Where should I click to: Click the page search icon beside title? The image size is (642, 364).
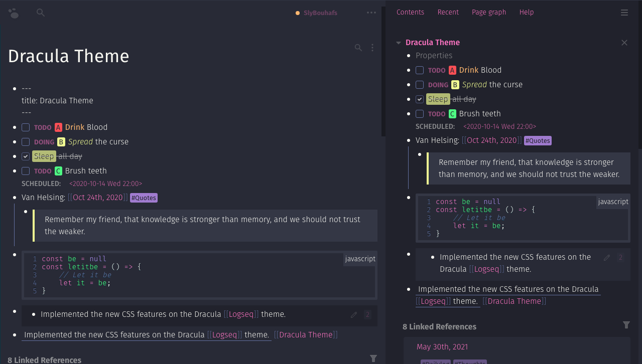click(x=358, y=48)
